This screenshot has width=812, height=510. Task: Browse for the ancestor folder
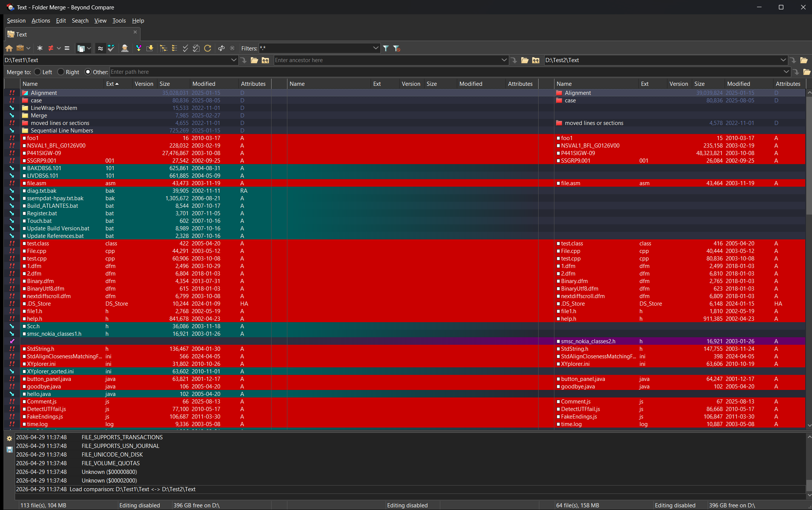click(525, 60)
